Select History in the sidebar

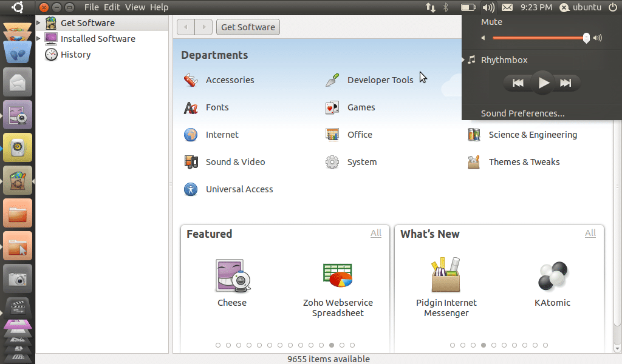[75, 55]
